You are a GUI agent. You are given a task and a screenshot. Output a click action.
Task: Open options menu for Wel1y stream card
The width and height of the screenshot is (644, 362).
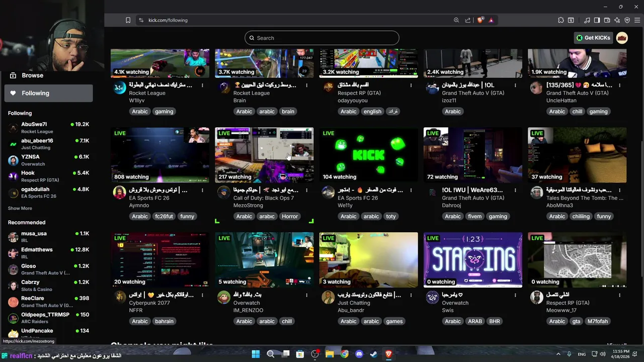point(411,191)
